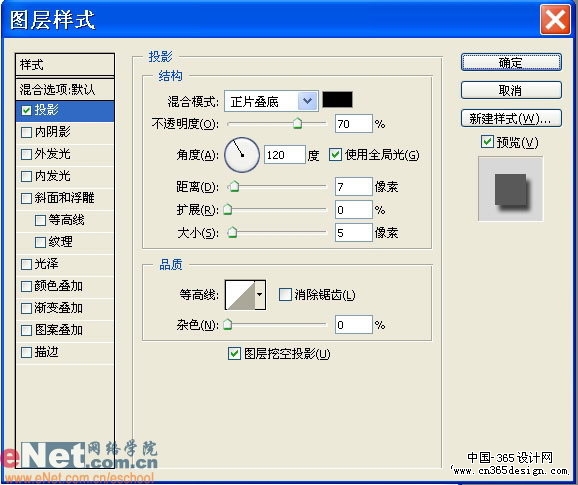Image resolution: width=578 pixels, height=485 pixels.
Task: Click the contour curve thumbnail
Action: (x=240, y=295)
